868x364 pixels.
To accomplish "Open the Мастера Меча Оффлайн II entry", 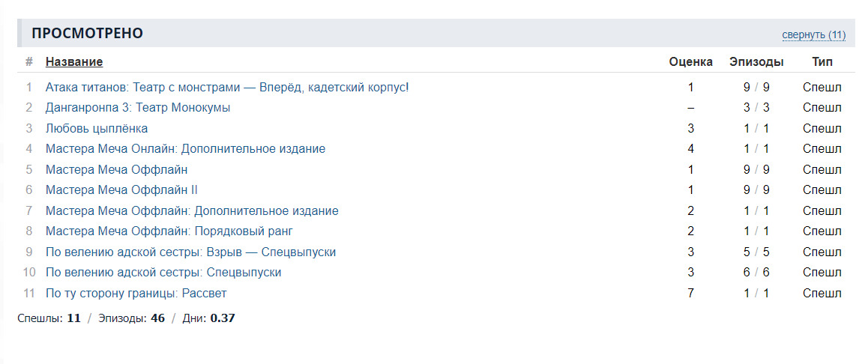I will [121, 189].
